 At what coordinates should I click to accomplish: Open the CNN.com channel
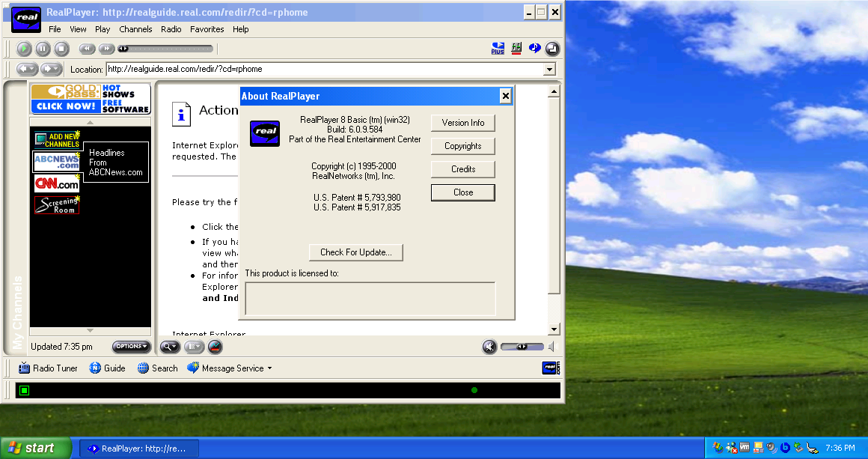click(x=56, y=183)
